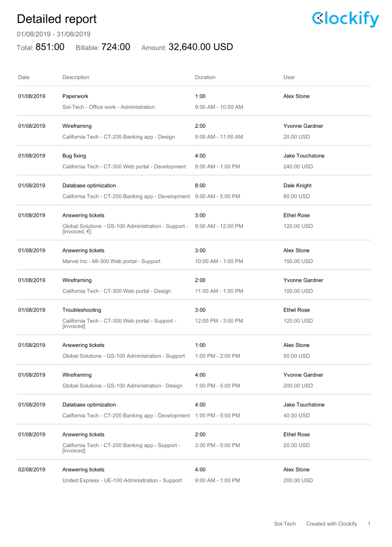Select the Date column header

point(24,77)
